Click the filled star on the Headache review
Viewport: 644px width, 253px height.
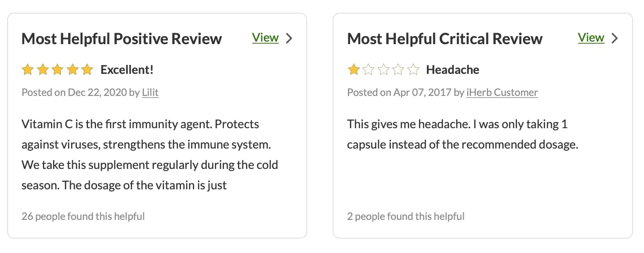tap(353, 69)
